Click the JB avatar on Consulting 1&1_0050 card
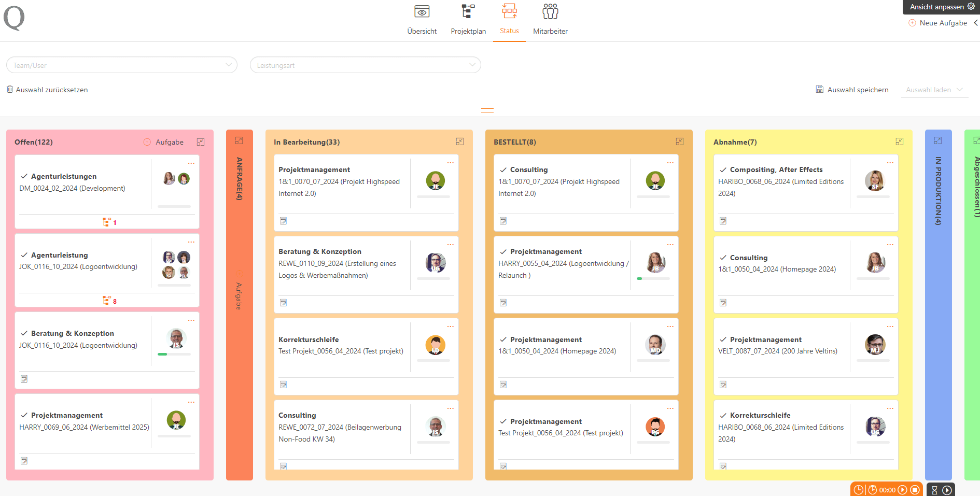 point(875,262)
